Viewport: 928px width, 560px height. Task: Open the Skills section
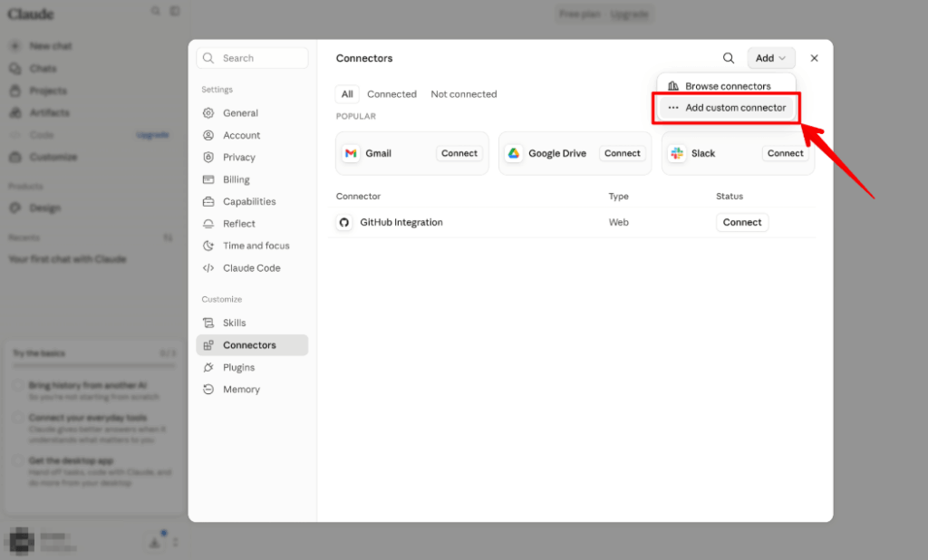click(x=252, y=323)
